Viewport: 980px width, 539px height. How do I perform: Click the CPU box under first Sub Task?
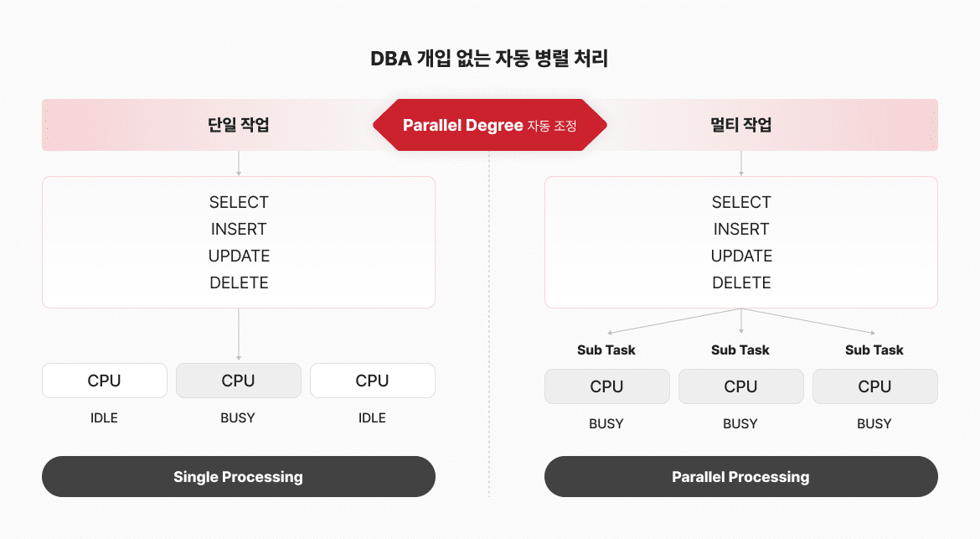[x=607, y=386]
